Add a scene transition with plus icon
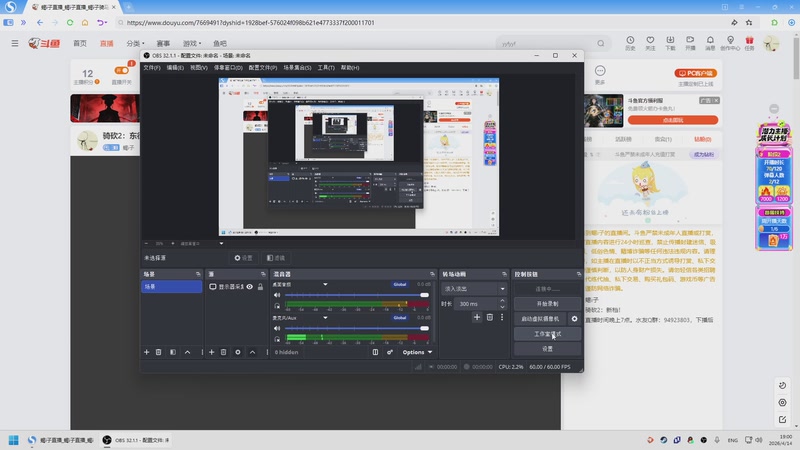This screenshot has width=800, height=450. coord(477,317)
